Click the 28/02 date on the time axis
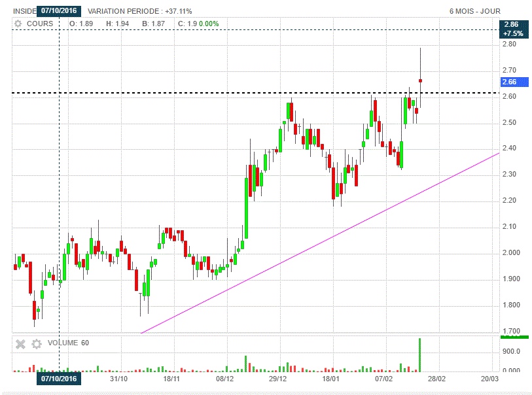532x395 pixels. 436,379
